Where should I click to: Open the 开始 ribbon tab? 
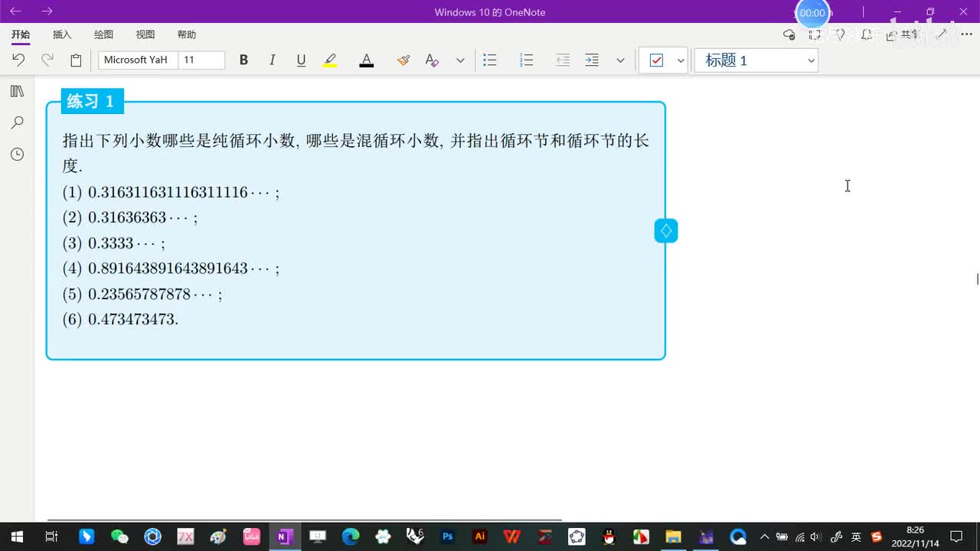(x=21, y=34)
